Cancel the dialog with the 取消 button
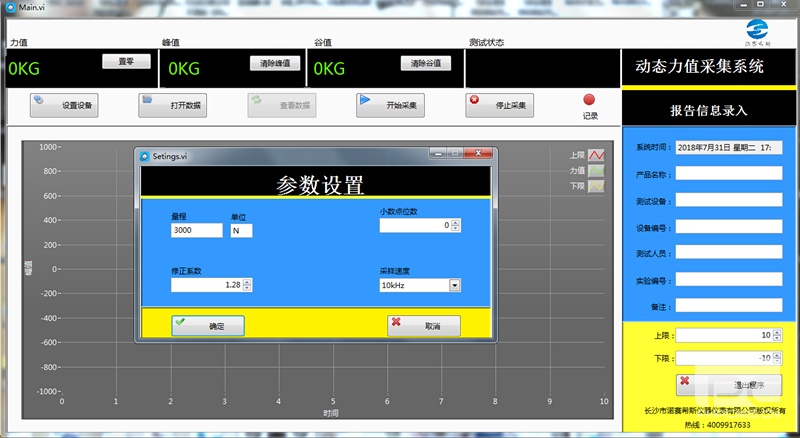This screenshot has width=800, height=438. [x=423, y=325]
